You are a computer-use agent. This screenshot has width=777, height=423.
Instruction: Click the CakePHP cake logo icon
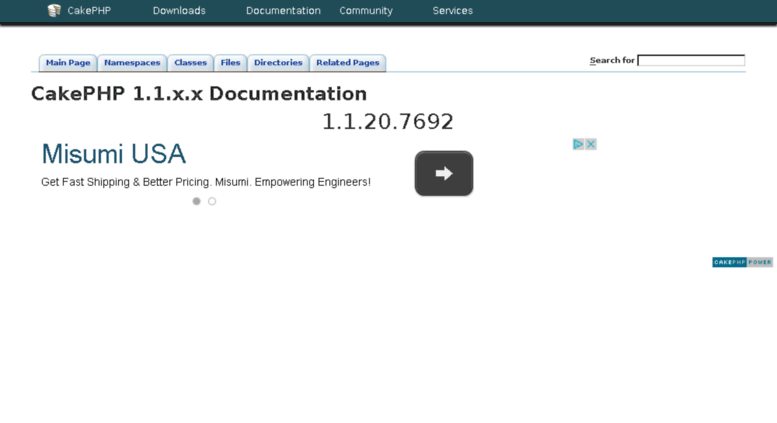54,10
